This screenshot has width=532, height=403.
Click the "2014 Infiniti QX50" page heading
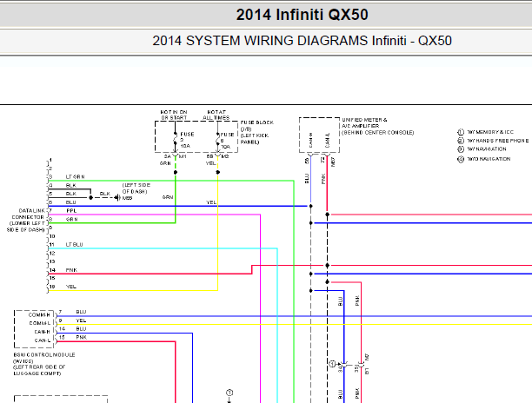[x=302, y=15]
